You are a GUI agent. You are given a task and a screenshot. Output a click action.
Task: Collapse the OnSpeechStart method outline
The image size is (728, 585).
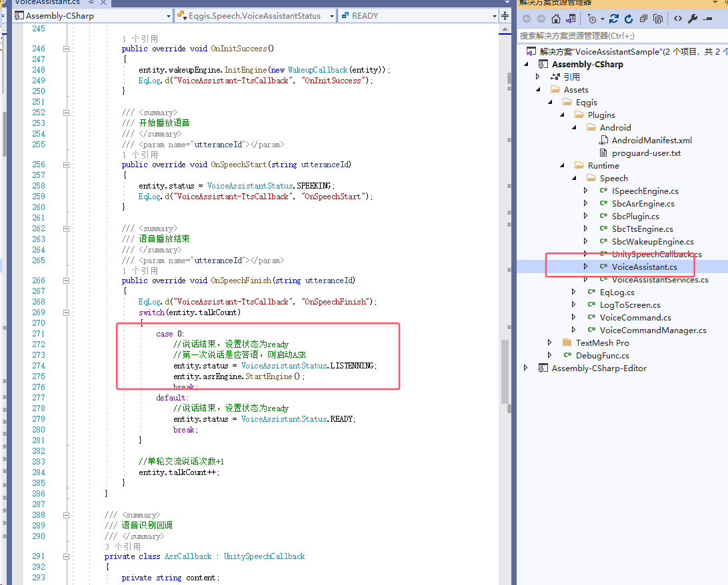click(x=66, y=165)
